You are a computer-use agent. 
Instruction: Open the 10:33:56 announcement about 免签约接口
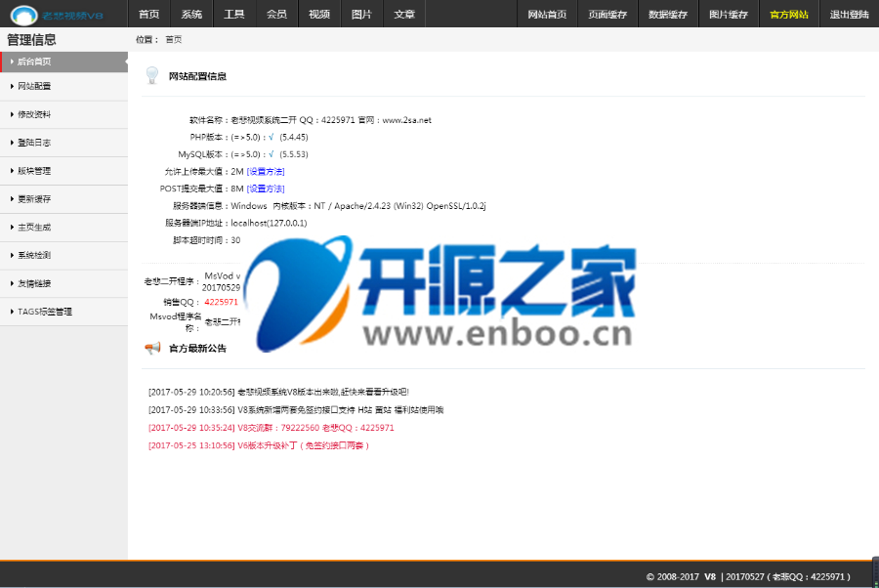click(296, 410)
